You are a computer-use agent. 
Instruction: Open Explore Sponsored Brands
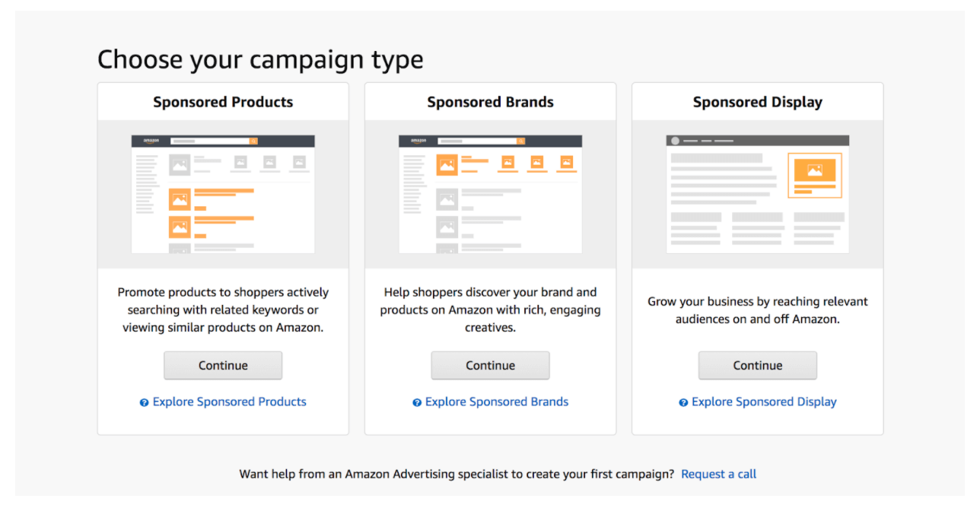pos(496,401)
